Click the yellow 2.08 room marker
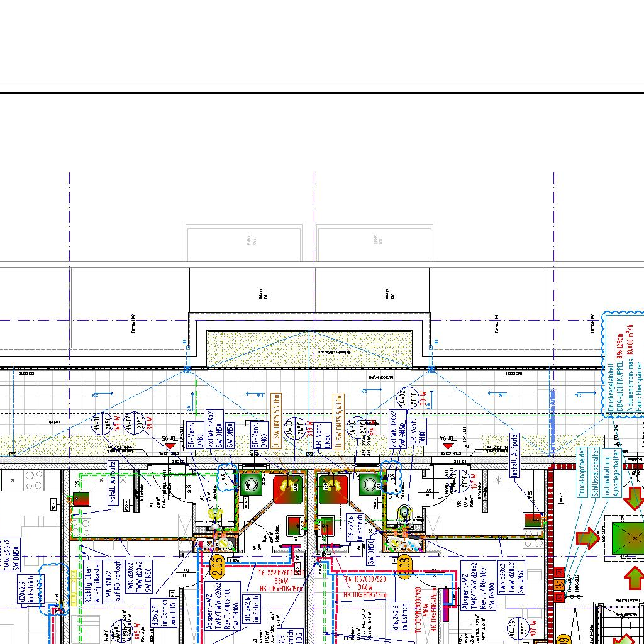 (x=404, y=567)
